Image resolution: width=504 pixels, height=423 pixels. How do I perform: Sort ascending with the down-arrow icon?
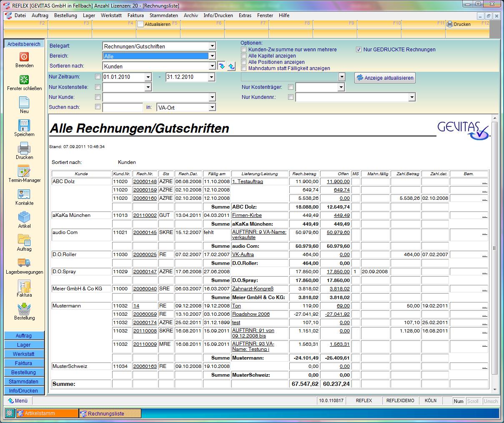[222, 66]
